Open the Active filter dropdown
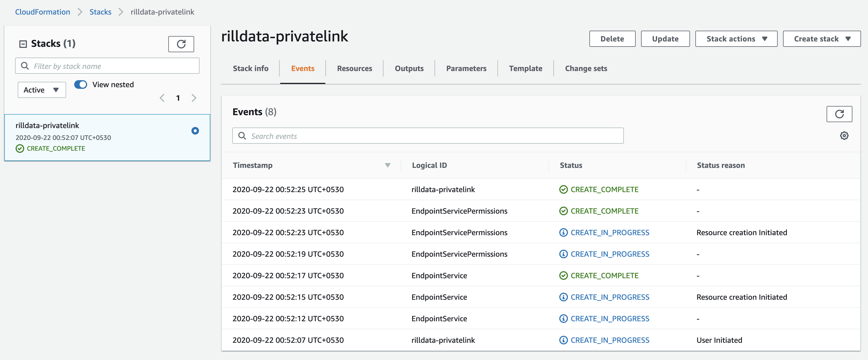The width and height of the screenshot is (868, 360). click(x=41, y=90)
